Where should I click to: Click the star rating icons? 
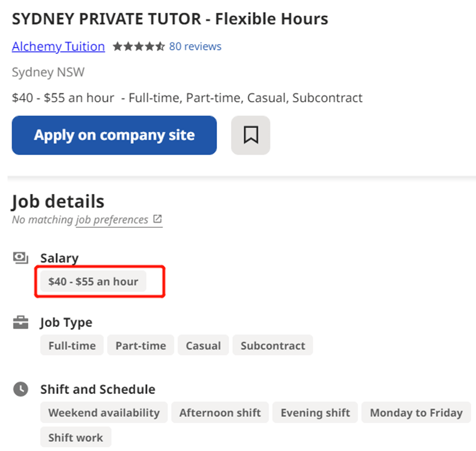point(139,46)
